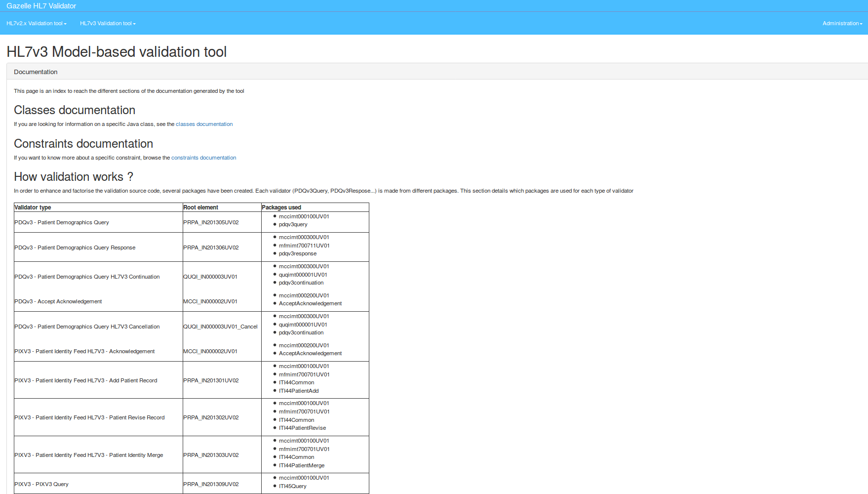This screenshot has width=868, height=494.
Task: Click the Packages used column header
Action: pyautogui.click(x=281, y=207)
